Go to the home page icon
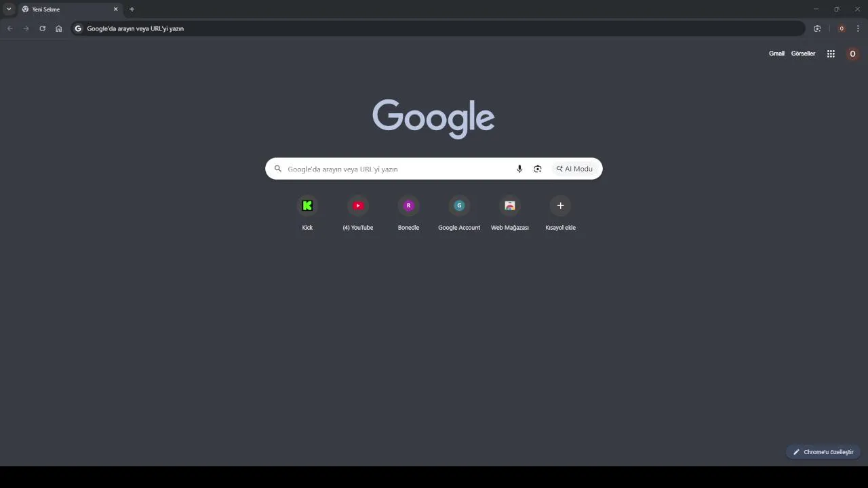The width and height of the screenshot is (868, 488). click(59, 28)
